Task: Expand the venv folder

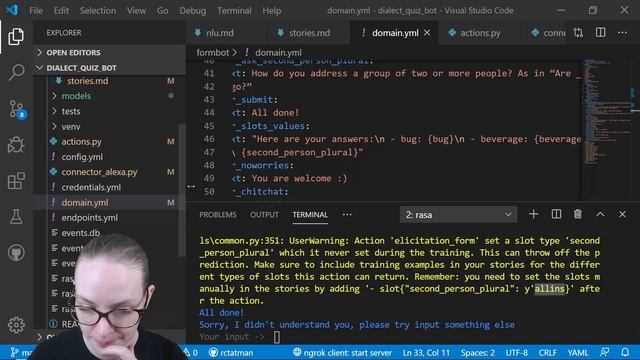Action: [x=71, y=127]
